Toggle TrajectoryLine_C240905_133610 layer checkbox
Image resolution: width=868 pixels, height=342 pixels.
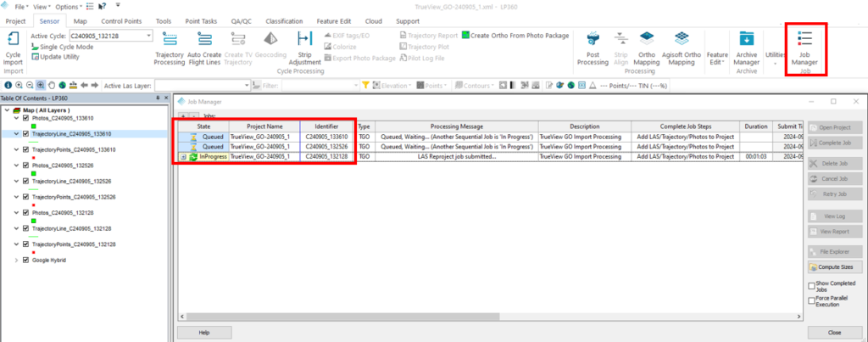[x=25, y=133]
